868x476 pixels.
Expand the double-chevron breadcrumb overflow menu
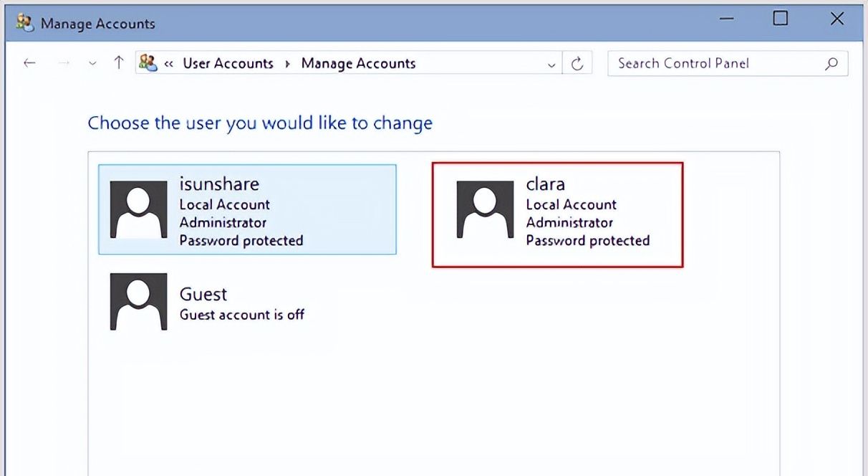click(x=169, y=63)
